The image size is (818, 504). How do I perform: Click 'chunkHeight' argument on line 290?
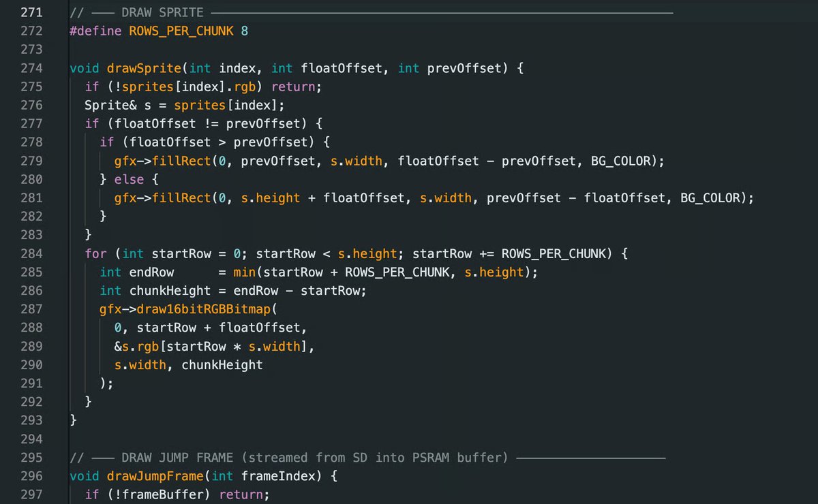point(222,364)
